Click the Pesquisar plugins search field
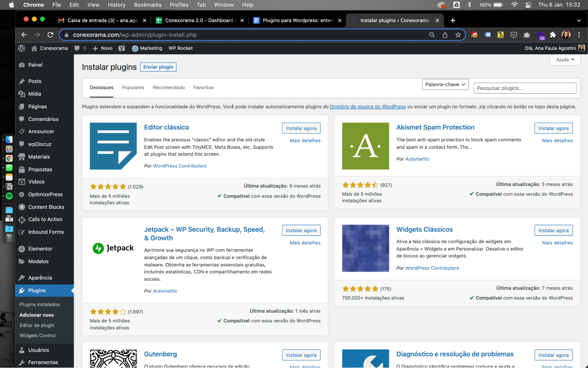The height and width of the screenshot is (368, 588). 525,88
